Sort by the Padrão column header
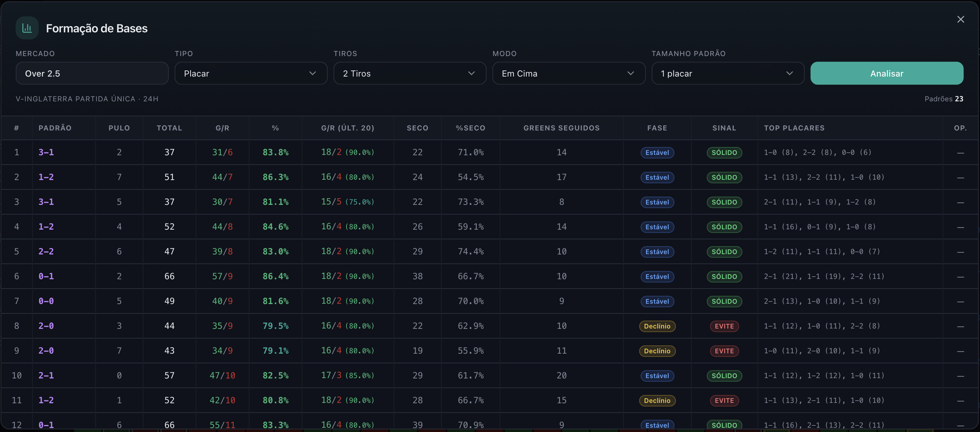The height and width of the screenshot is (432, 980). click(x=55, y=128)
